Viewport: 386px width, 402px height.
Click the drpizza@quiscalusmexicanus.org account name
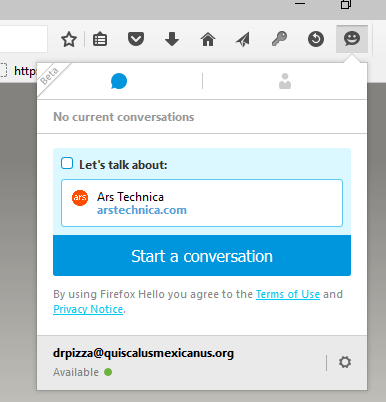[x=143, y=353]
